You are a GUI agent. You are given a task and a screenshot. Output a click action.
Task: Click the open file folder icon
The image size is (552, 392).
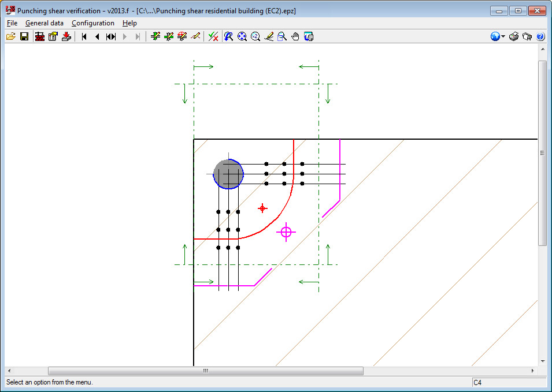[x=10, y=36]
